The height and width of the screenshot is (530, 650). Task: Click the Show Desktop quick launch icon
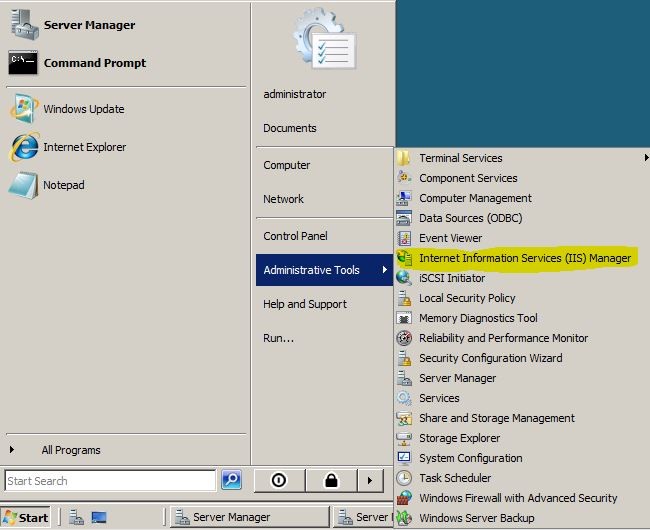click(99, 517)
